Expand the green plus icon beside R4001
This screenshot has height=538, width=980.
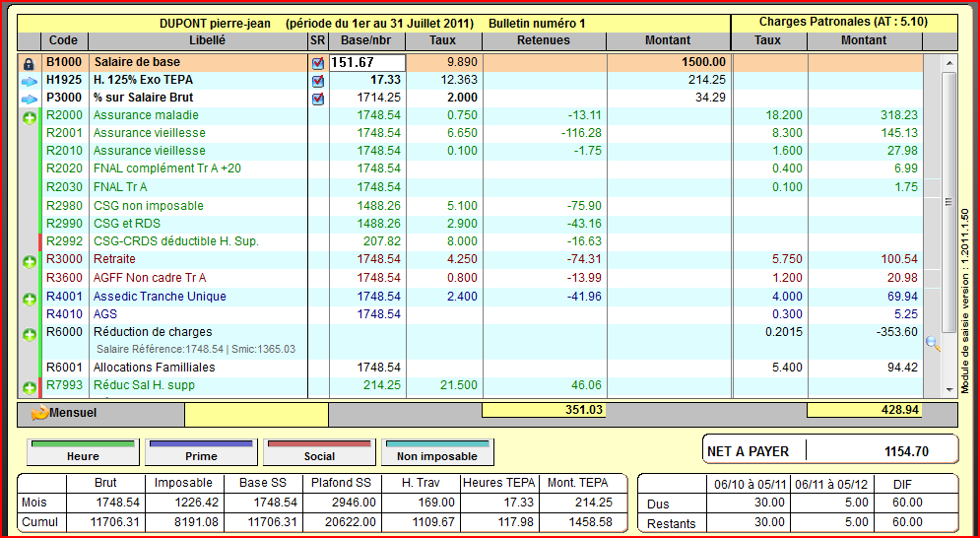pos(30,299)
